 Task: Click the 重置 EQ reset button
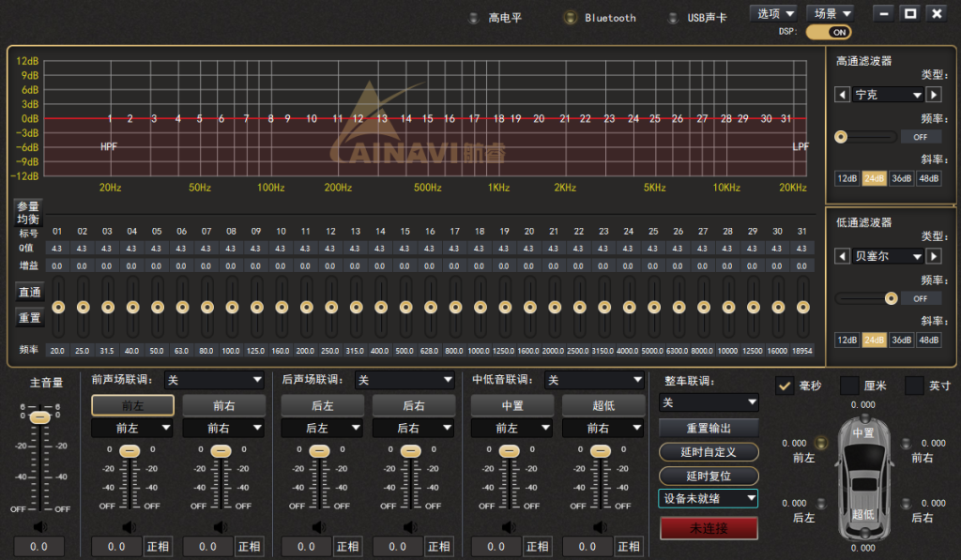pyautogui.click(x=29, y=318)
